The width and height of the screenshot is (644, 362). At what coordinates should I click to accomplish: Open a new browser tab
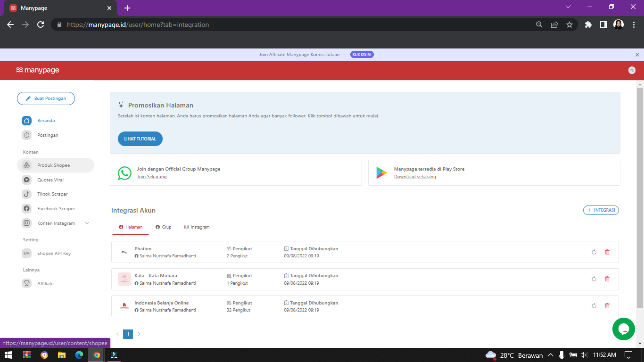click(x=127, y=8)
